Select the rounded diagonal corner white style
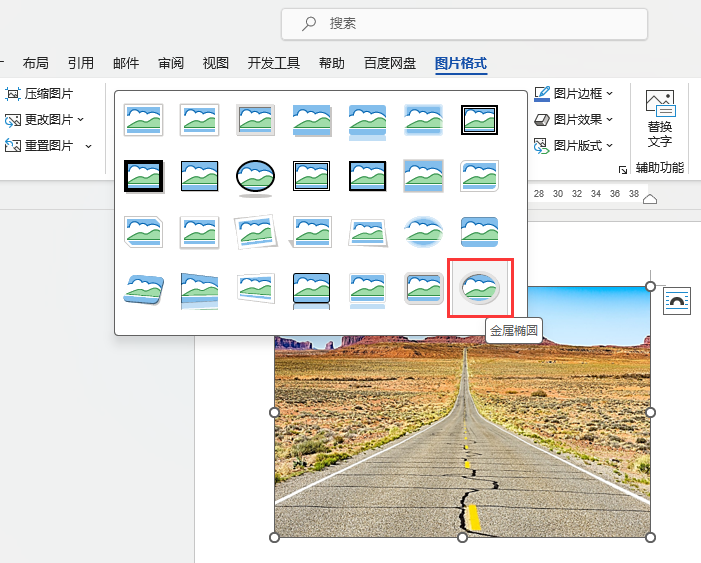 (x=479, y=176)
